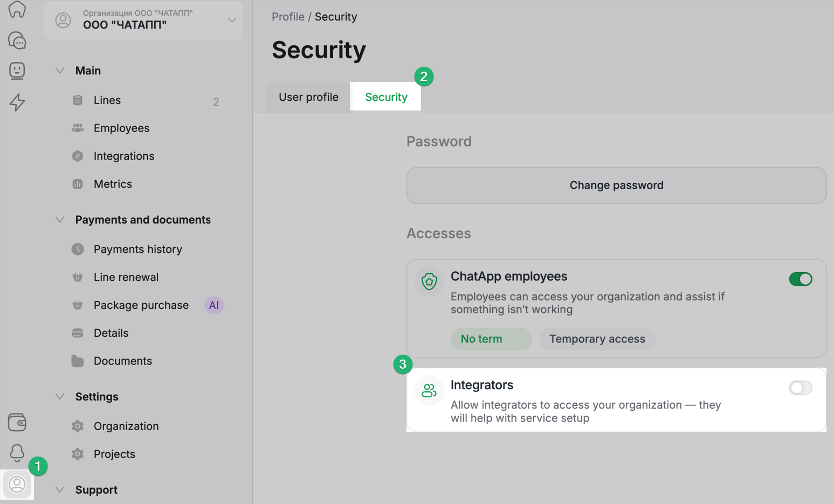Click the Integrators people icon

tap(429, 390)
